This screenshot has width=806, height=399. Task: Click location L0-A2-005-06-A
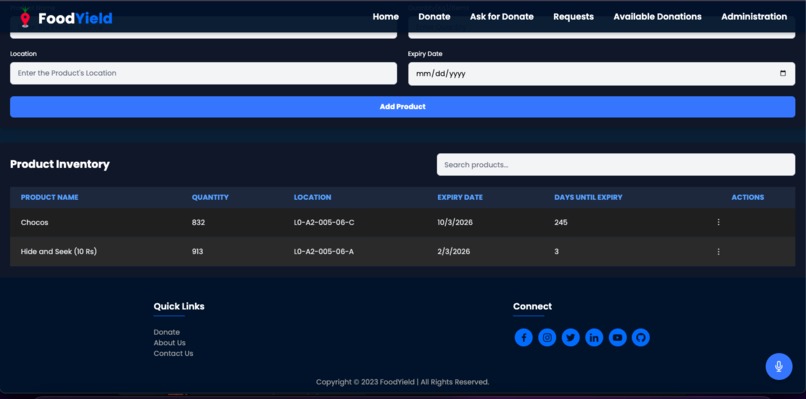[x=324, y=252]
